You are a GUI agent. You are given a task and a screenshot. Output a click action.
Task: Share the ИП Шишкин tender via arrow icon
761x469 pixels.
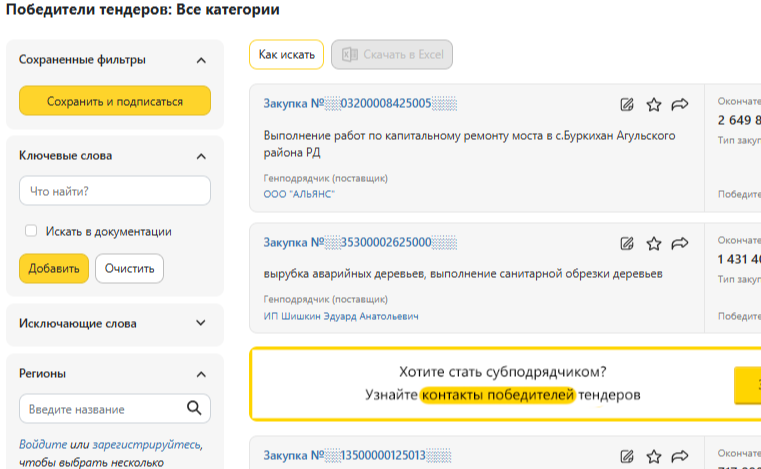click(681, 243)
